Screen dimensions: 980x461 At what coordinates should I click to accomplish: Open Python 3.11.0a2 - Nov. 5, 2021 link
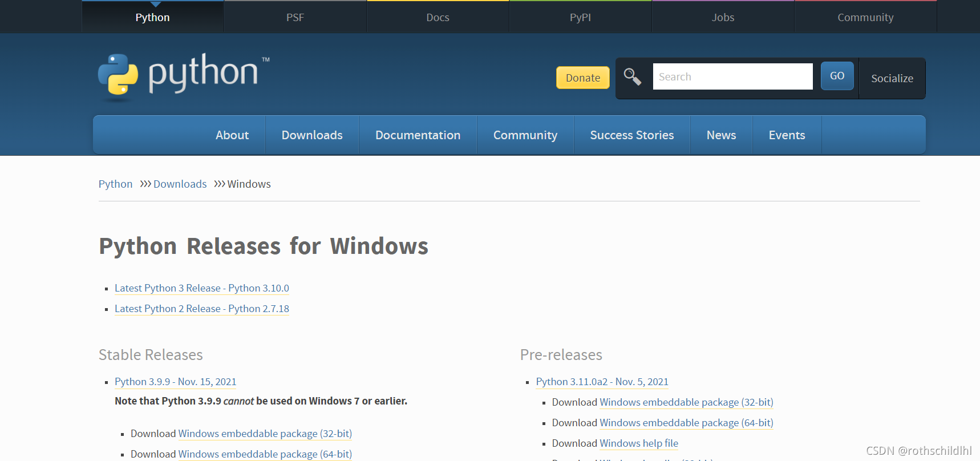602,382
